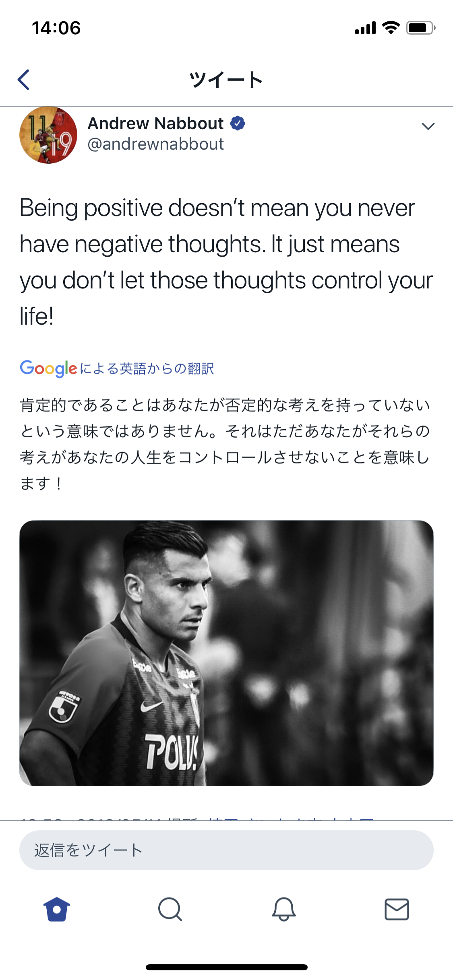453x980 pixels.
Task: Tap the Google translation attribution link
Action: [117, 369]
